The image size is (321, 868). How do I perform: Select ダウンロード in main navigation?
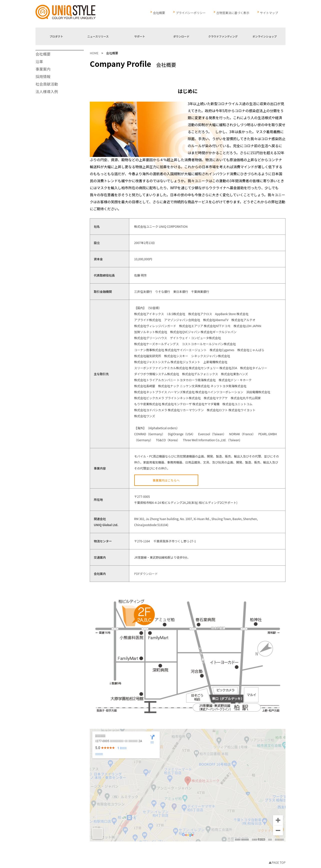pyautogui.click(x=181, y=36)
